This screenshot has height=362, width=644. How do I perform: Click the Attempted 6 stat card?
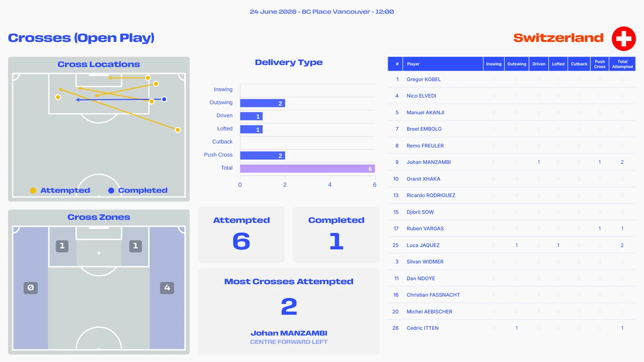pos(241,235)
